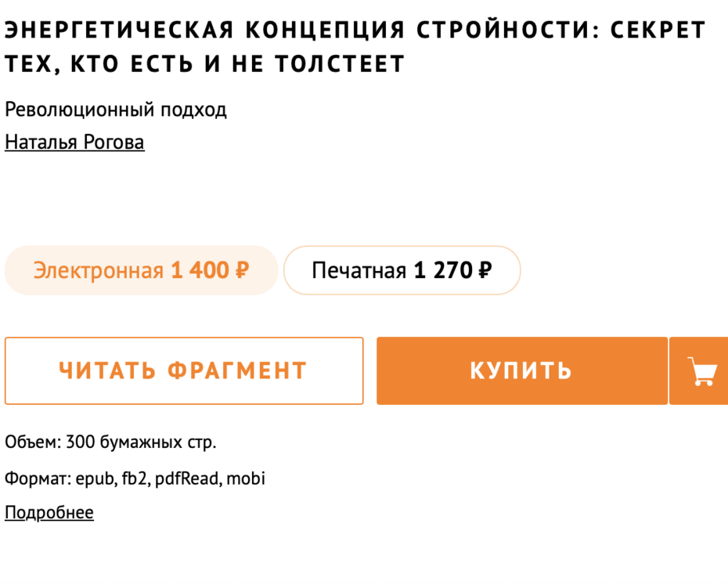This screenshot has width=728, height=585.
Task: Click the mobi format text
Action: click(x=246, y=478)
